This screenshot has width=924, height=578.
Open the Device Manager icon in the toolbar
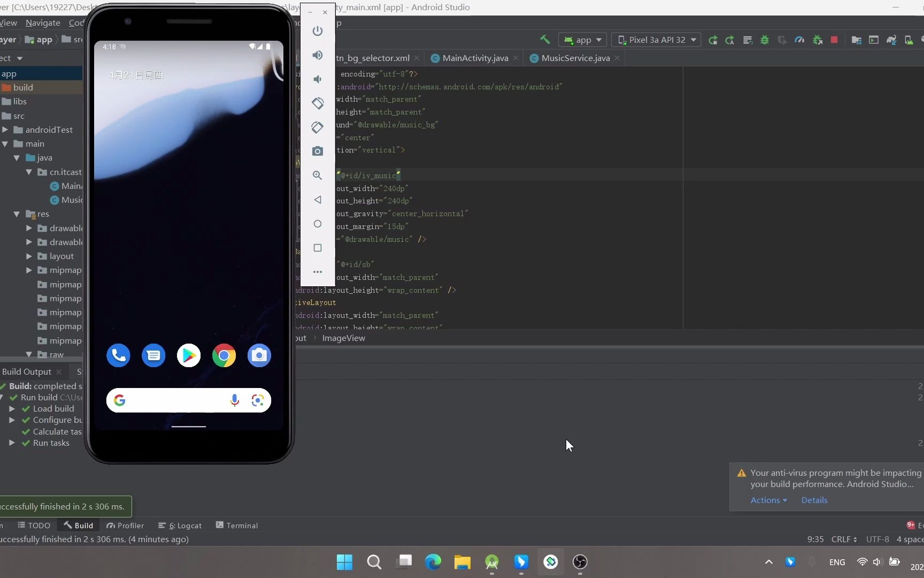coord(908,40)
